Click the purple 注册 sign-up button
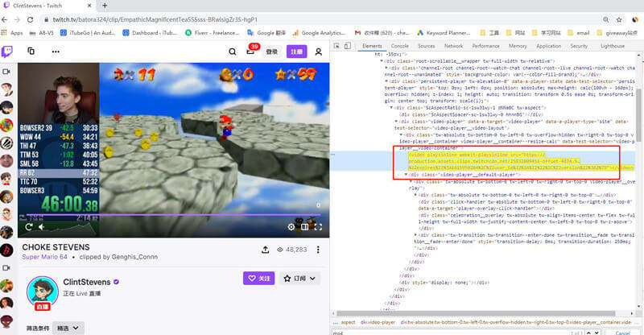 pyautogui.click(x=296, y=52)
